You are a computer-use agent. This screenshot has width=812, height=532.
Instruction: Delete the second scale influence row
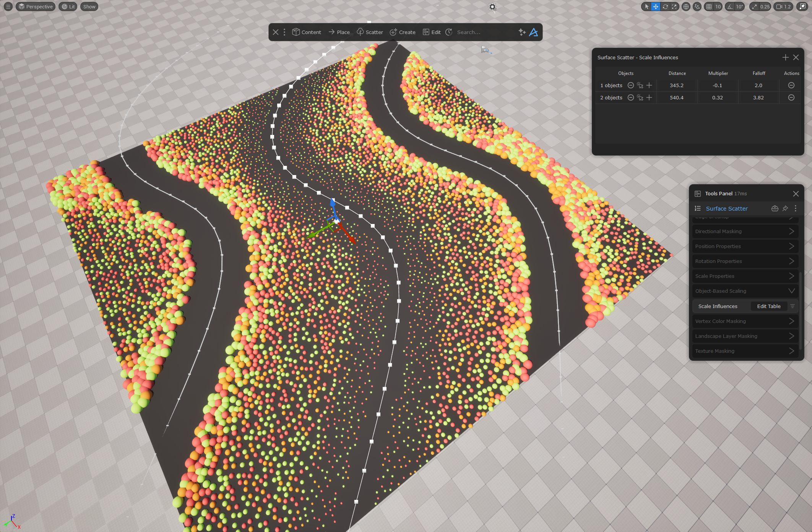coord(791,97)
